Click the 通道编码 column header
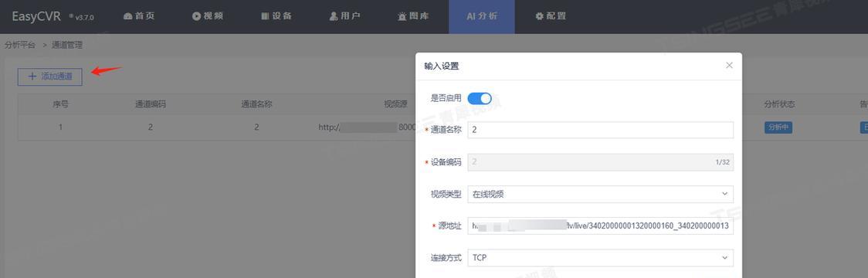Image resolution: width=868 pixels, height=278 pixels. 151,104
